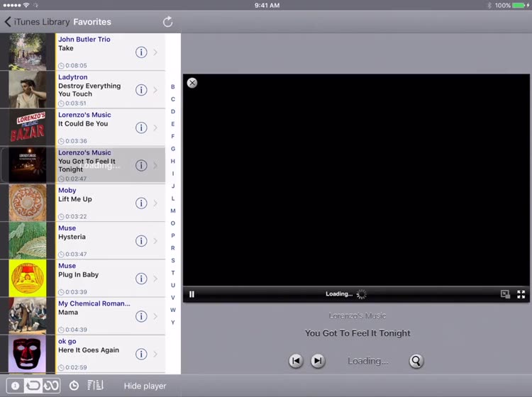This screenshot has height=397, width=532.
Task: Select song title 'Lift Me Up'
Action: pos(75,199)
